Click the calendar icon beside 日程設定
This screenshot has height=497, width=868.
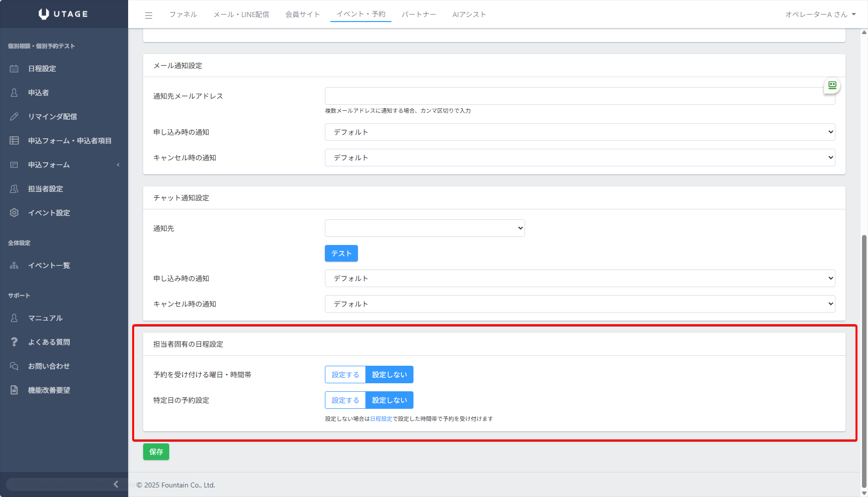coord(14,69)
